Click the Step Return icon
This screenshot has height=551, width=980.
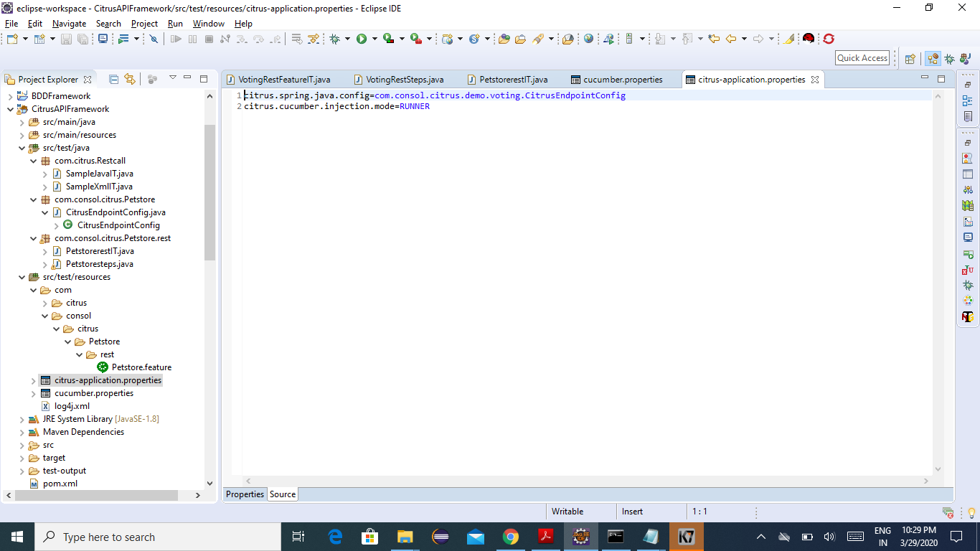click(x=275, y=39)
